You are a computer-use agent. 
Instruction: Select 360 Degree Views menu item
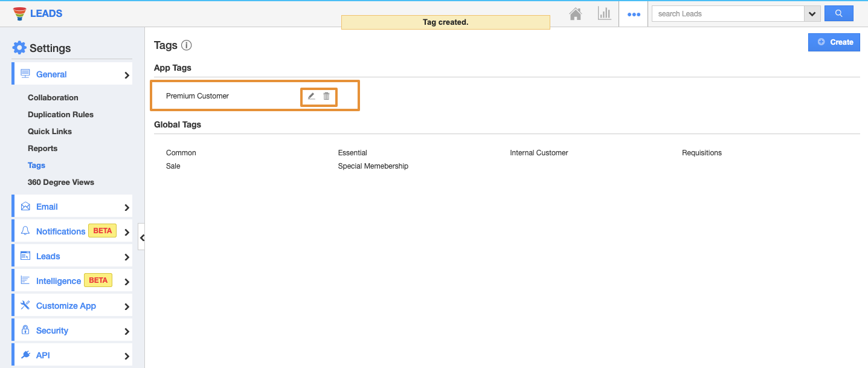point(61,182)
